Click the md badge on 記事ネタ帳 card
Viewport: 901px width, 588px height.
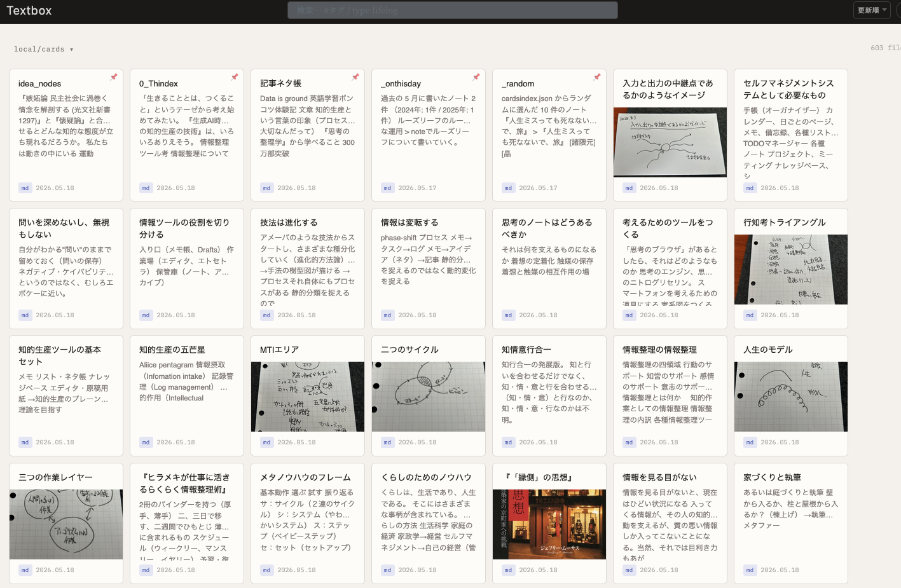(x=266, y=188)
